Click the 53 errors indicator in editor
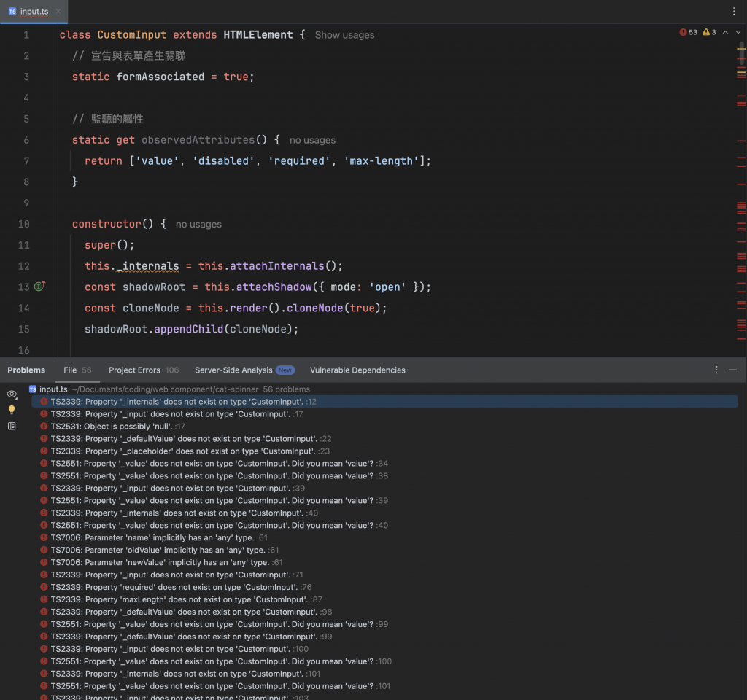 pos(689,32)
